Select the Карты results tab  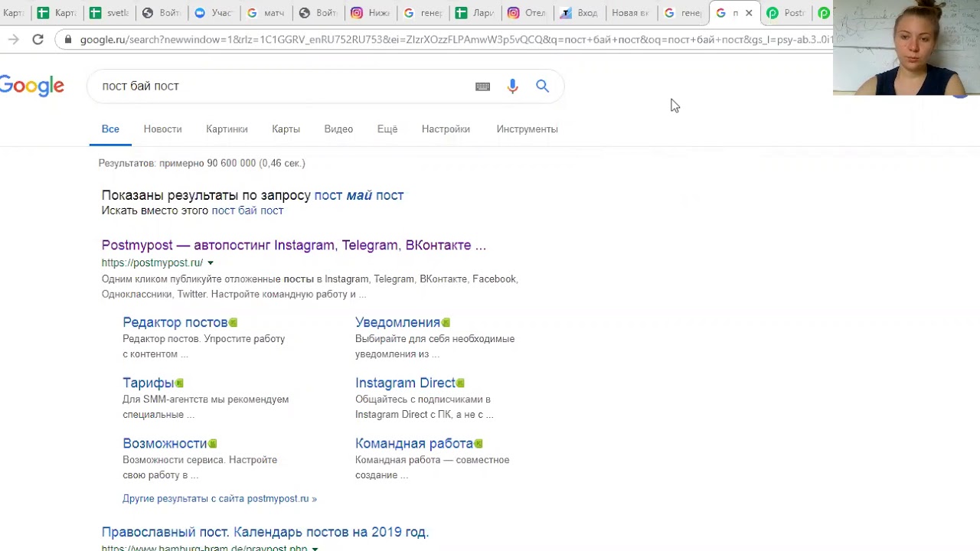click(x=286, y=129)
